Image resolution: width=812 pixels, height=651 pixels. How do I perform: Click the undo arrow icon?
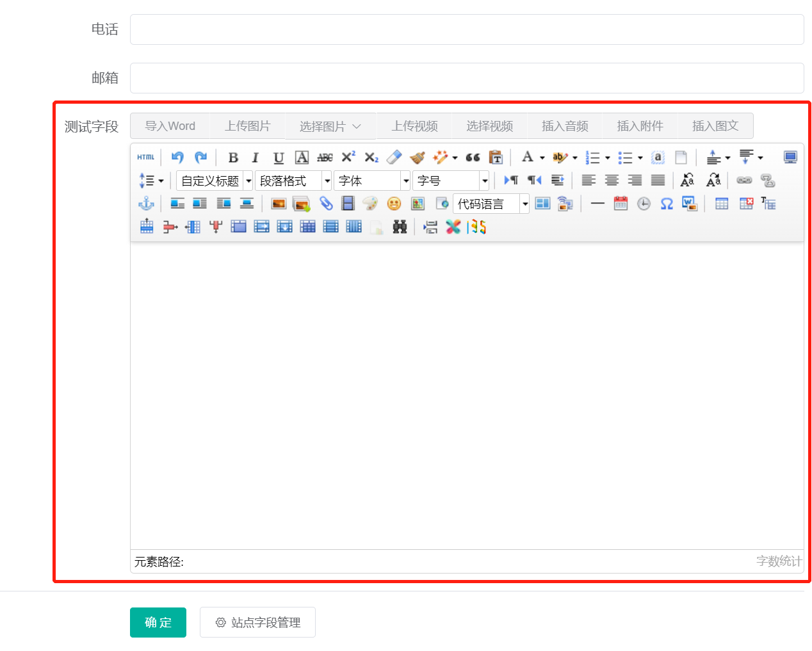[x=177, y=157]
